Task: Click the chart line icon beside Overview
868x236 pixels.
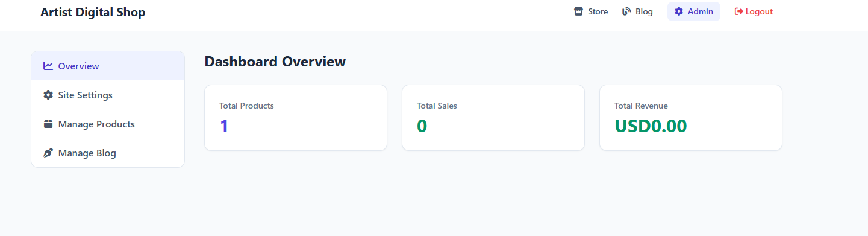Action: pyautogui.click(x=48, y=66)
